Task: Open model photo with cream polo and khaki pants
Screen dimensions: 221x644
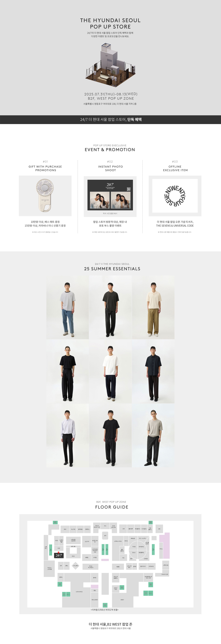Action: 153,307
